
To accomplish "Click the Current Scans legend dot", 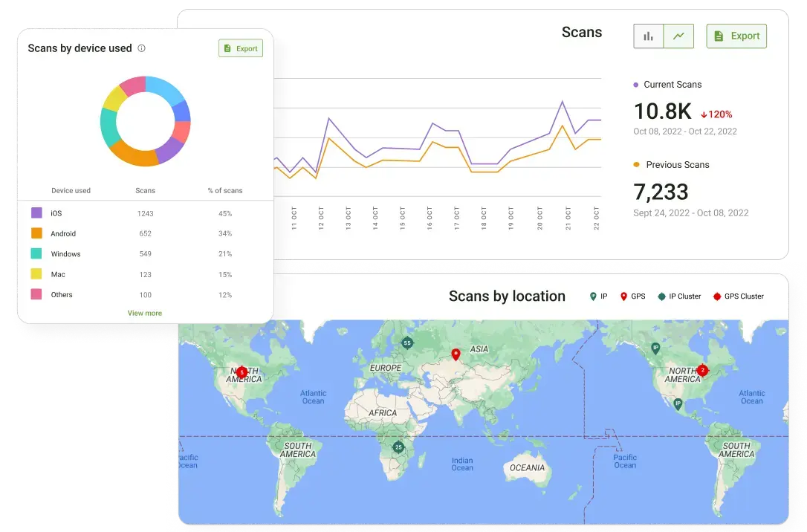I will click(636, 85).
